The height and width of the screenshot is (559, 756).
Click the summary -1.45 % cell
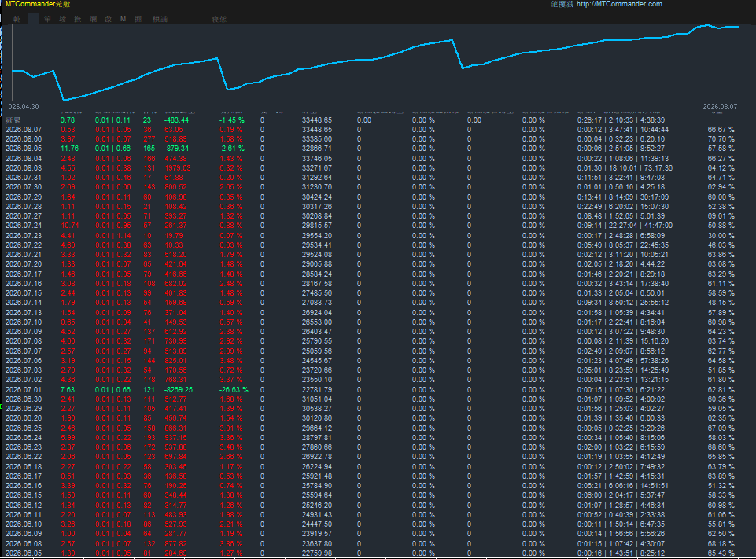pyautogui.click(x=232, y=120)
